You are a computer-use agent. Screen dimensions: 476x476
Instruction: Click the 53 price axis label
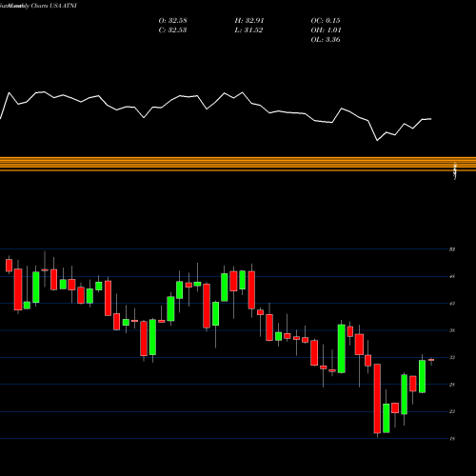point(452,249)
